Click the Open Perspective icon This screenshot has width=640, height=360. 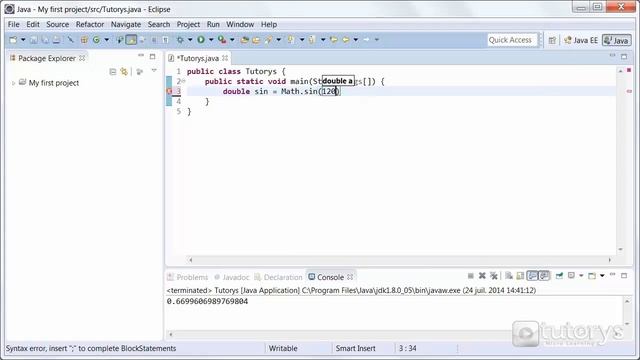pyautogui.click(x=552, y=40)
